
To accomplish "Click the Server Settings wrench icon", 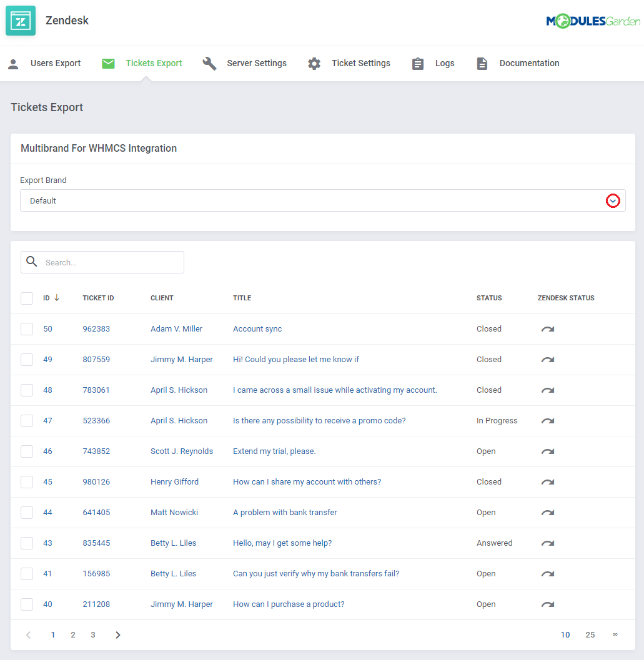I will coord(209,64).
